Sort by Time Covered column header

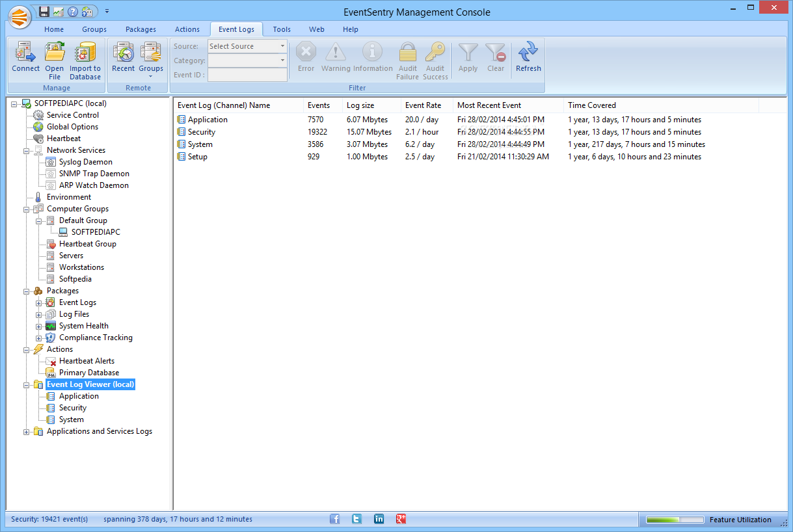661,105
